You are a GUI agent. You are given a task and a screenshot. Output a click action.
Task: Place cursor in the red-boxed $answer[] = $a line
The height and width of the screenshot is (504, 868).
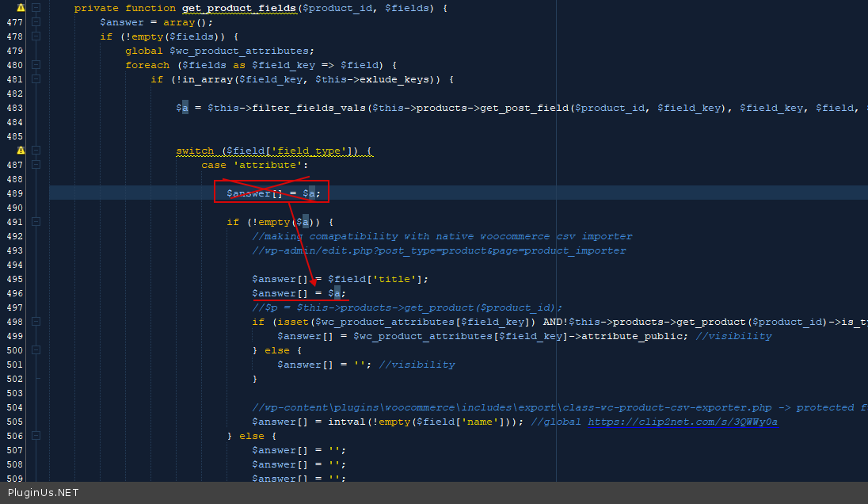272,193
